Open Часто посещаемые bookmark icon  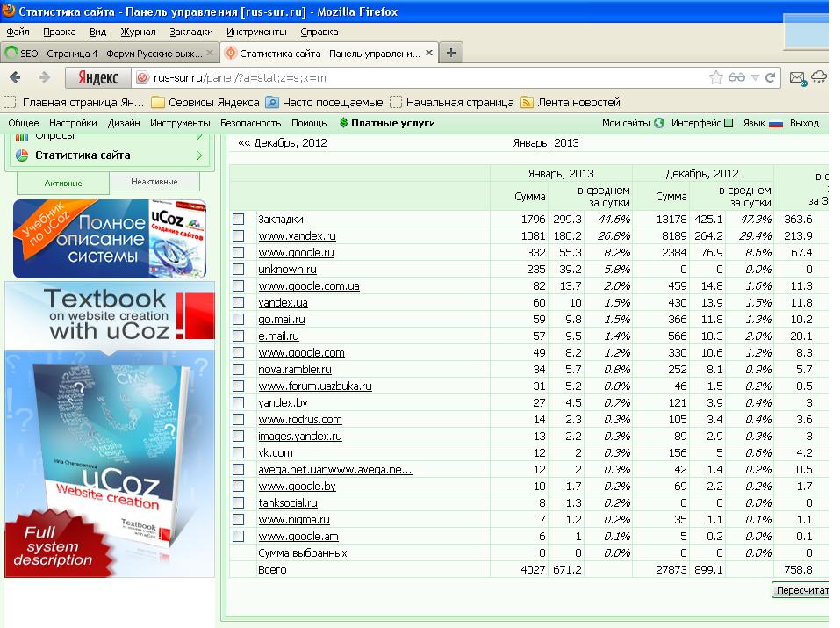pyautogui.click(x=272, y=103)
